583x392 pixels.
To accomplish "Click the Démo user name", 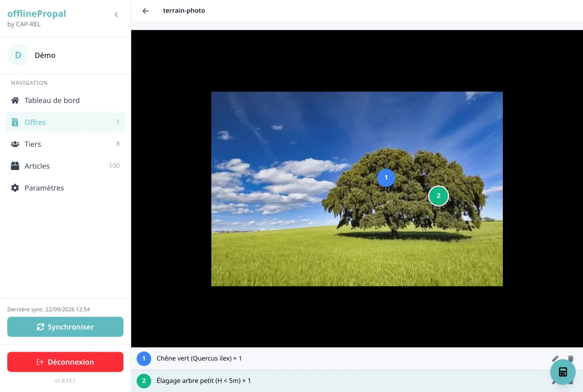I will pyautogui.click(x=45, y=55).
